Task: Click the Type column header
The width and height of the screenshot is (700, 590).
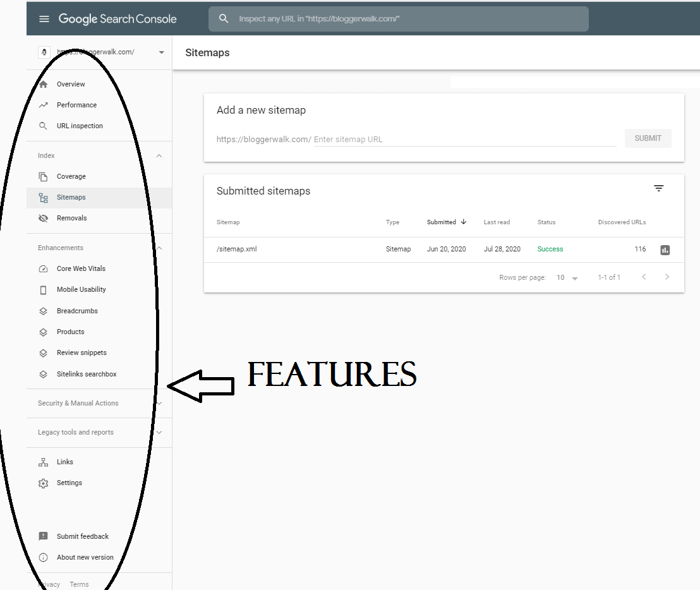Action: [x=392, y=222]
